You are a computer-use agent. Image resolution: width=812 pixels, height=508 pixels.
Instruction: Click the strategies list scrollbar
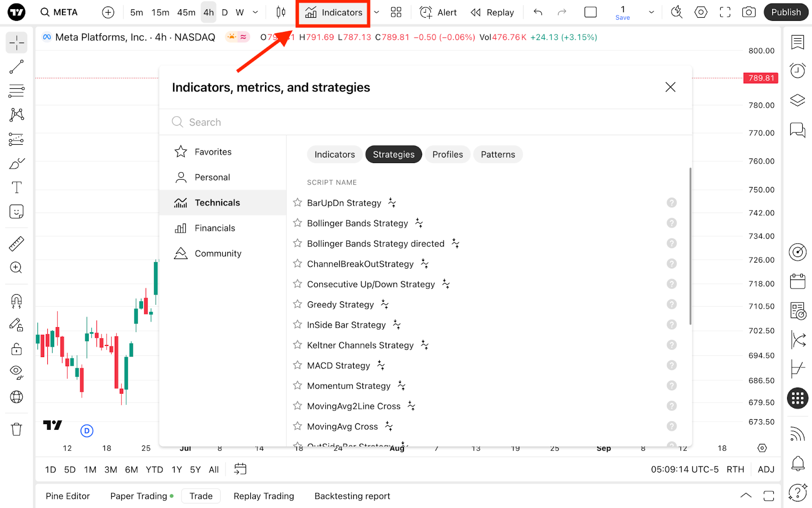click(x=690, y=246)
